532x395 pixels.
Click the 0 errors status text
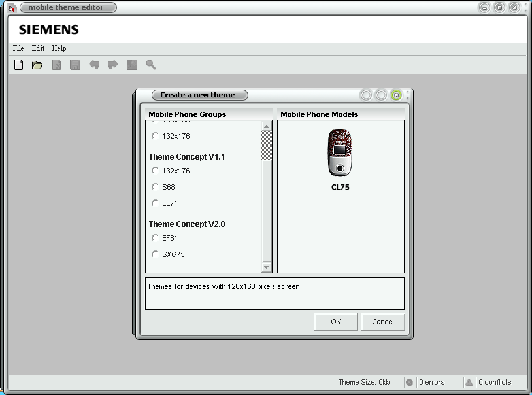pyautogui.click(x=431, y=382)
